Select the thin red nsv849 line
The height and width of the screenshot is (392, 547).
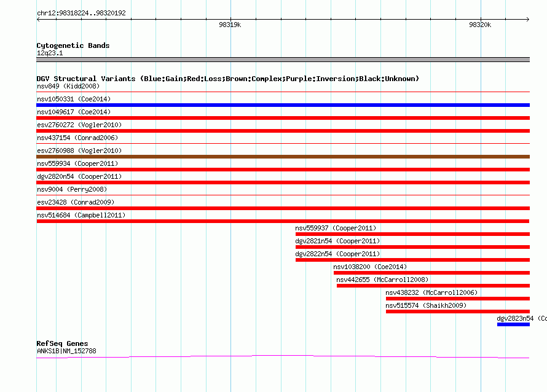[x=283, y=92]
